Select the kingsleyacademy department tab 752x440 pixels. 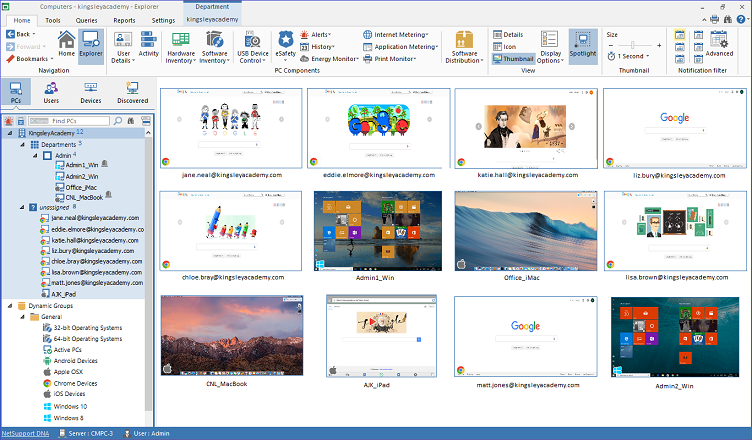(x=212, y=19)
